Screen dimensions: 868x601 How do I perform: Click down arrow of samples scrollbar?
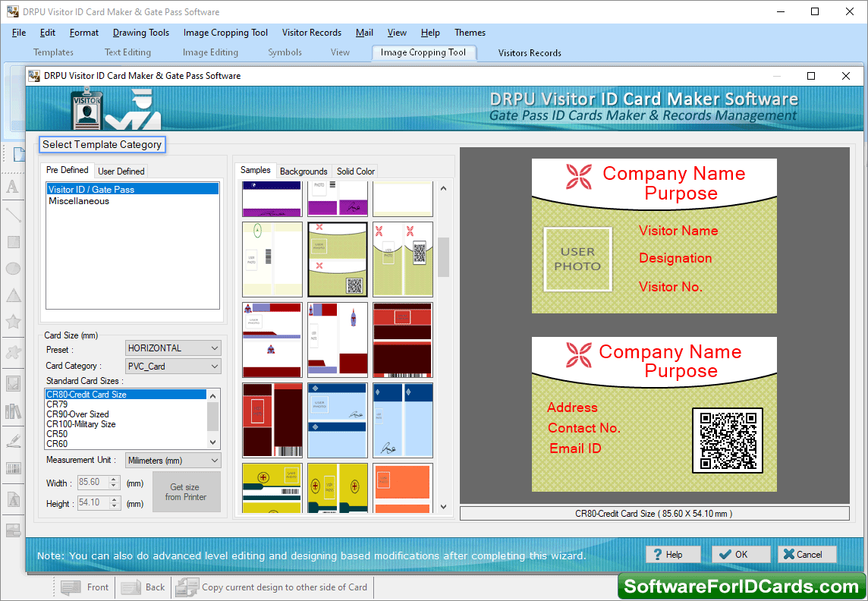point(443,506)
